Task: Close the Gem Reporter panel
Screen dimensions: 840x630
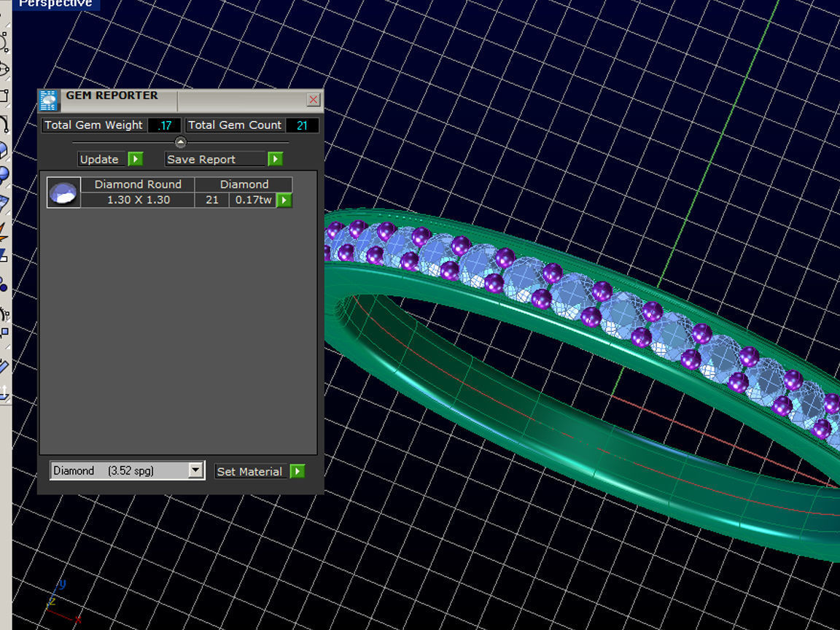Action: 314,100
